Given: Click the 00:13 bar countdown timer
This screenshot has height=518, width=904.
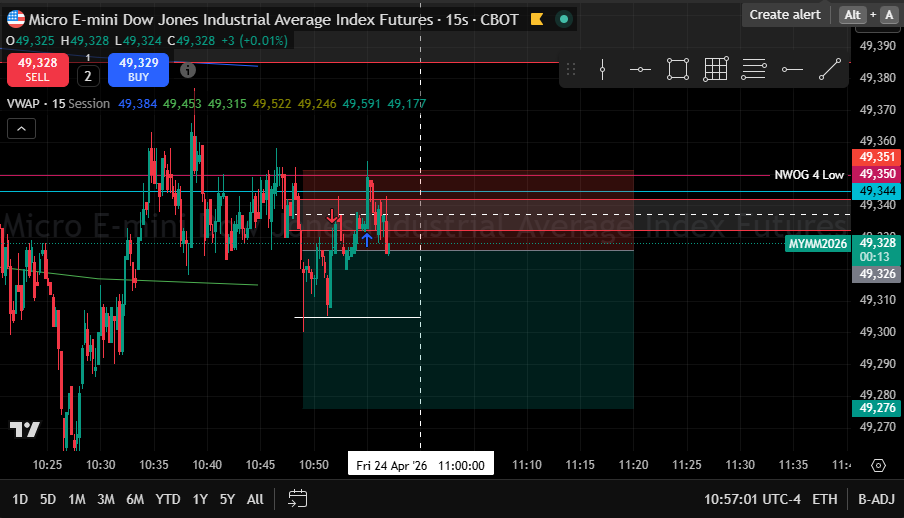Looking at the screenshot, I should pos(875,257).
